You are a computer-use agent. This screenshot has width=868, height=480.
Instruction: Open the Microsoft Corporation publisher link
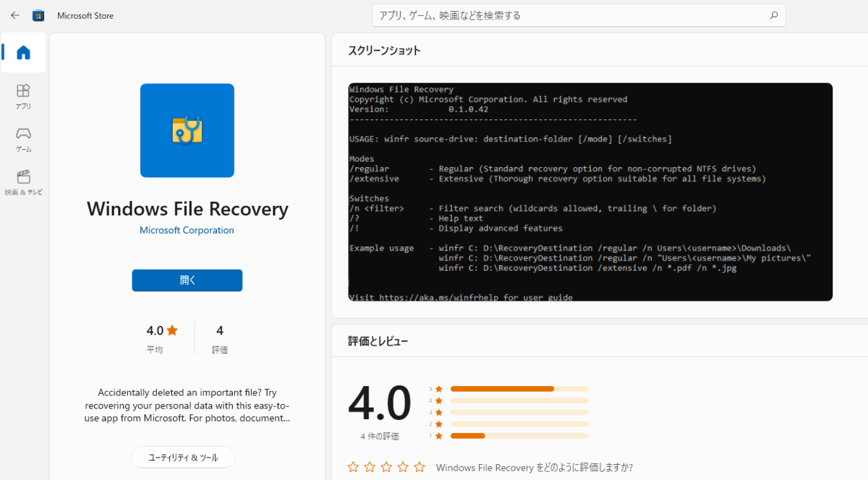tap(187, 230)
